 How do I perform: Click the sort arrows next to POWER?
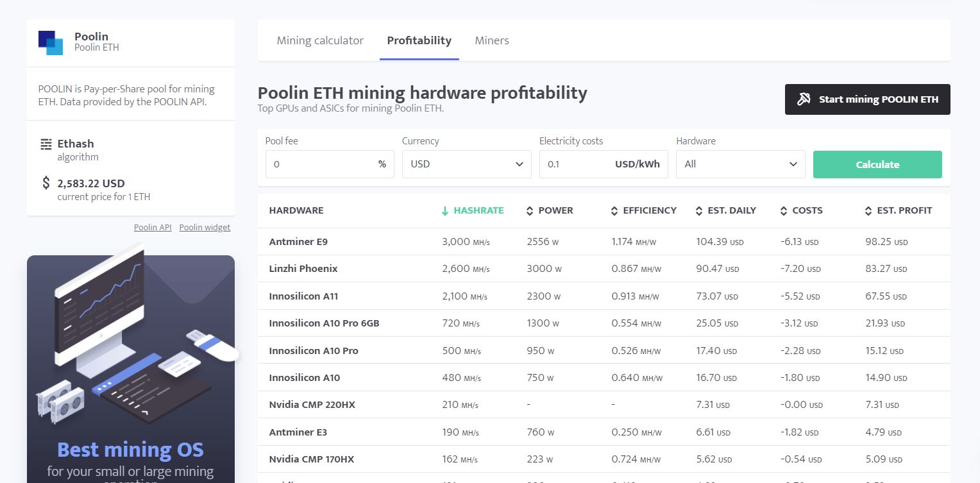(x=530, y=210)
